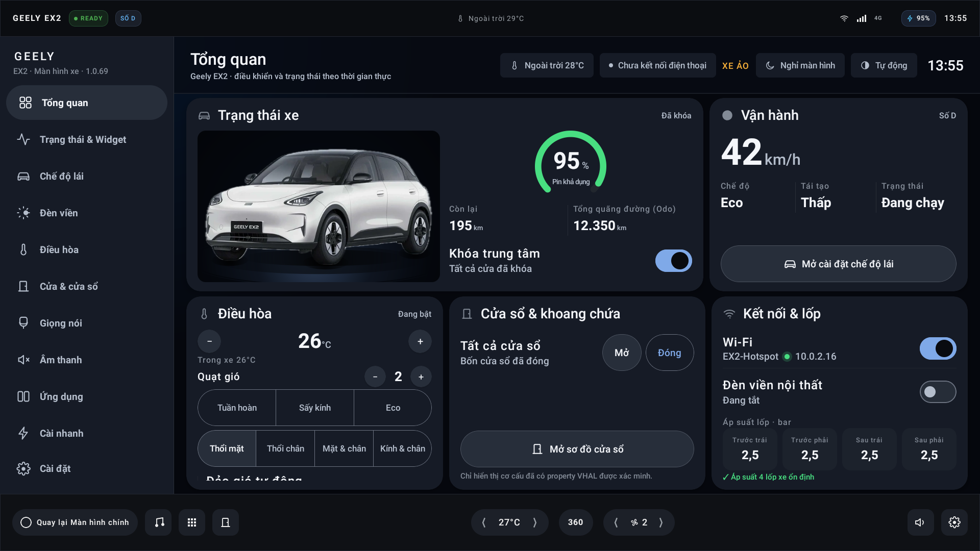Tap the Wi-Fi icon in top status bar
This screenshot has width=980, height=551.
click(844, 18)
